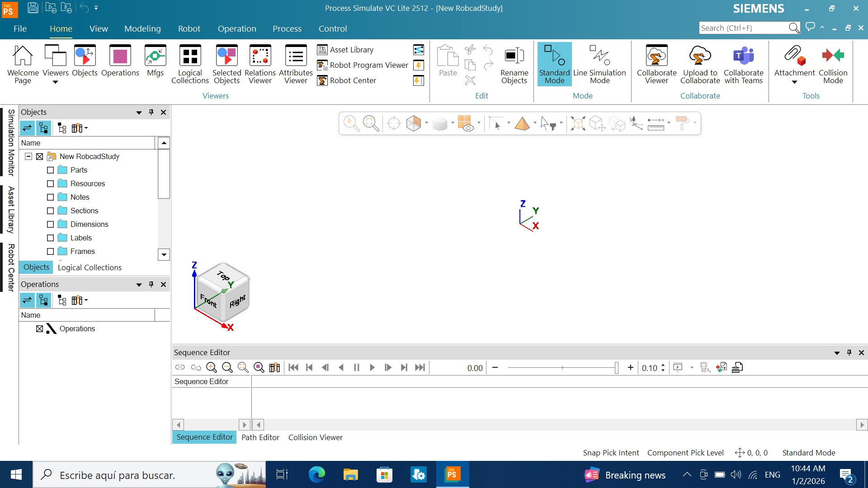Toggle the Parts folder display checkbox
This screenshot has width=868, height=488.
point(51,170)
